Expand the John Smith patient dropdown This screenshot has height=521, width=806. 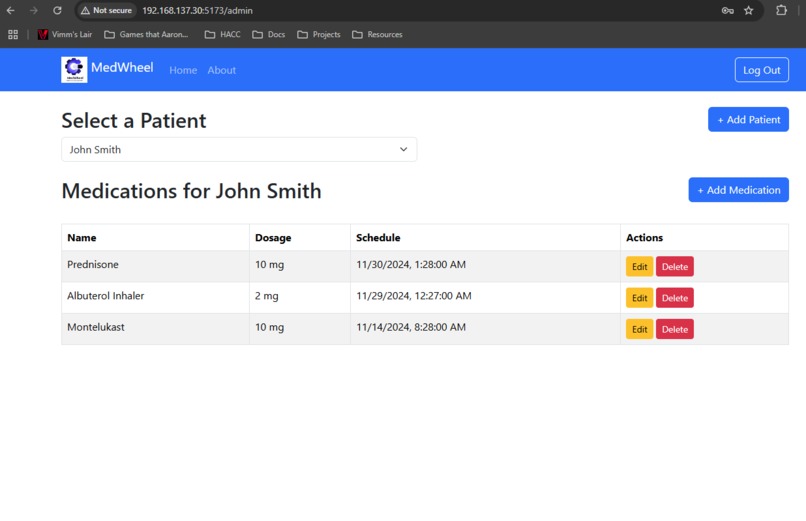coord(239,150)
